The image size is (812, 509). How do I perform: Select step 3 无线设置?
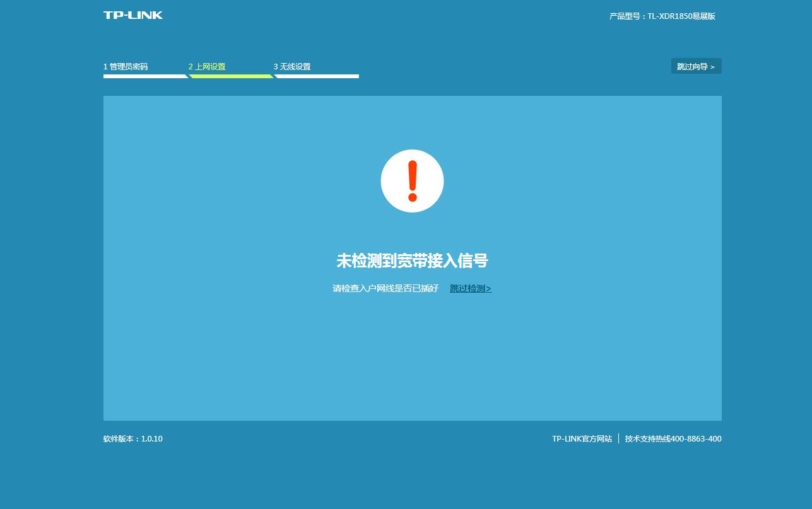coord(293,66)
